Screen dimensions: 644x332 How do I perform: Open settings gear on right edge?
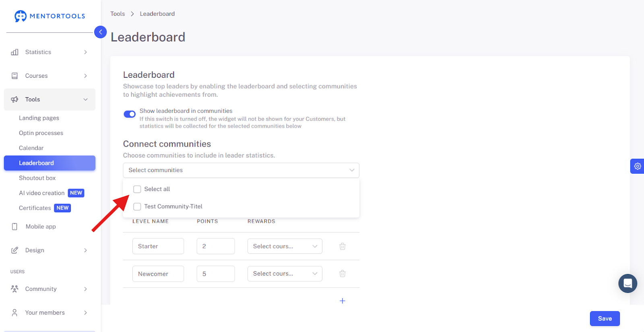click(x=638, y=166)
